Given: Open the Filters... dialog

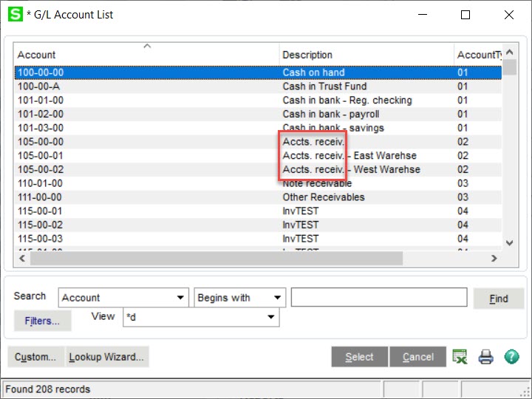Looking at the screenshot, I should [42, 321].
